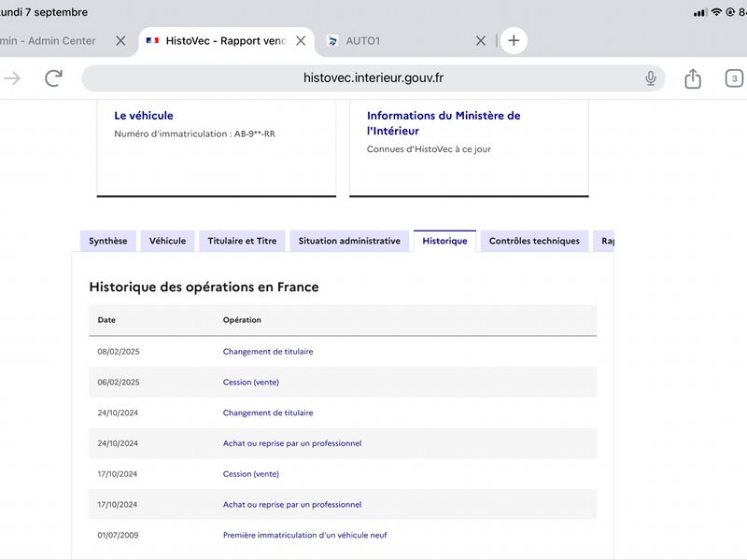Open the 08/02/2025 Changement de titulaire entry

pyautogui.click(x=268, y=352)
